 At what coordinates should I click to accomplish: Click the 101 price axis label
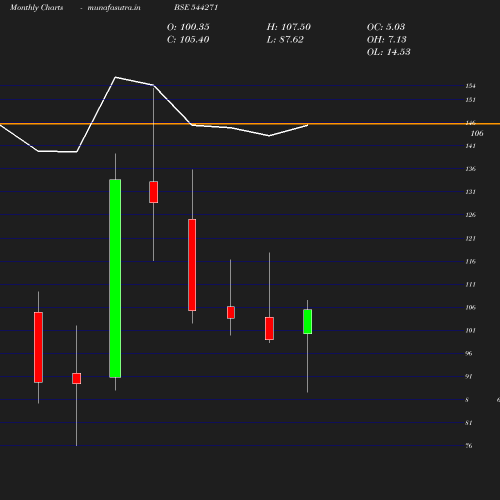tap(470, 330)
